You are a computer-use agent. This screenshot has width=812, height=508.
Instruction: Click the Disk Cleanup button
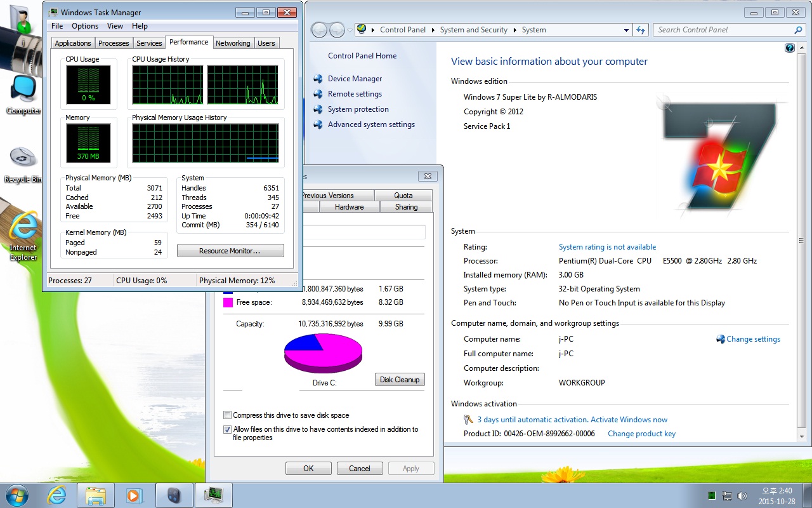400,380
